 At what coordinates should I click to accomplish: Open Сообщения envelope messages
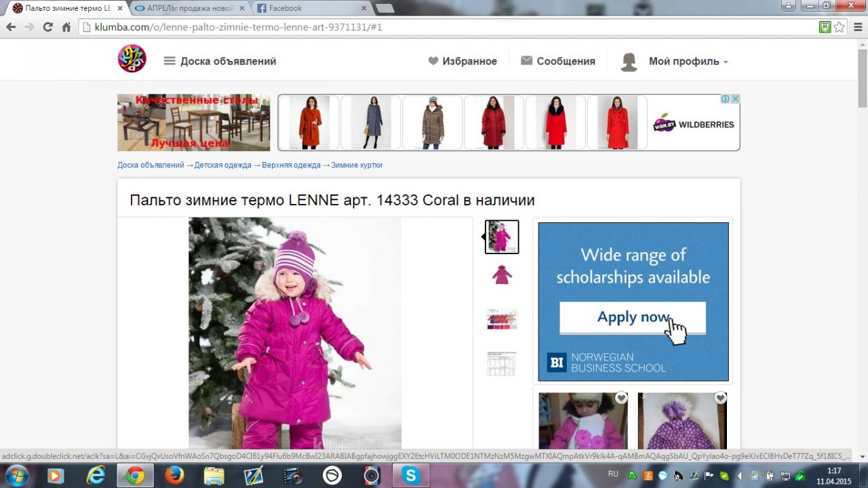(557, 61)
